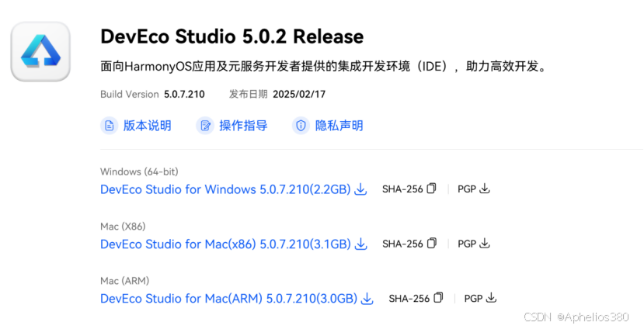The height and width of the screenshot is (329, 644).
Task: Click the operation guide edit icon
Action: click(x=205, y=126)
